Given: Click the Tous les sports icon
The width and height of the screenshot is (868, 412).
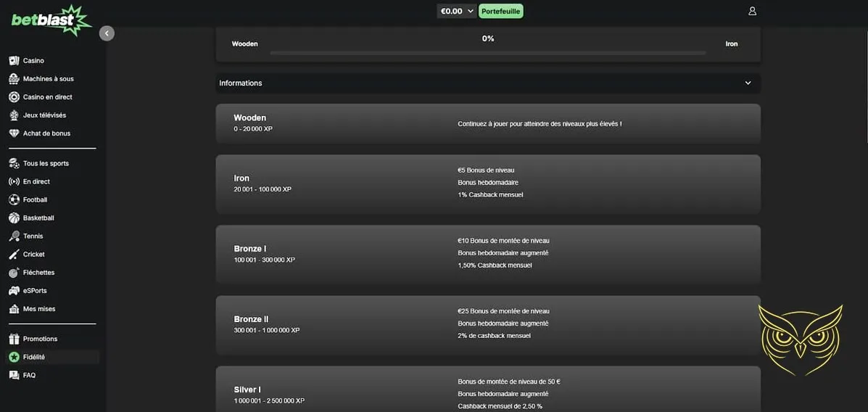Looking at the screenshot, I should coord(14,163).
